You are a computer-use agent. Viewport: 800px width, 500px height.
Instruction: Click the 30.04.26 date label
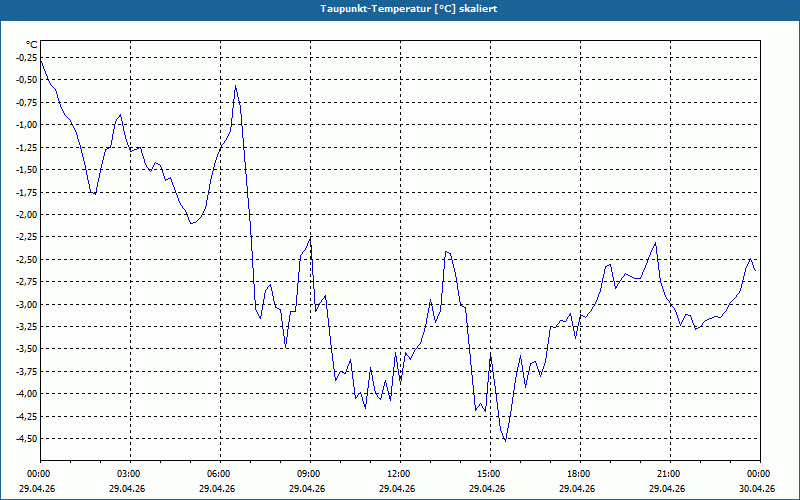[757, 489]
